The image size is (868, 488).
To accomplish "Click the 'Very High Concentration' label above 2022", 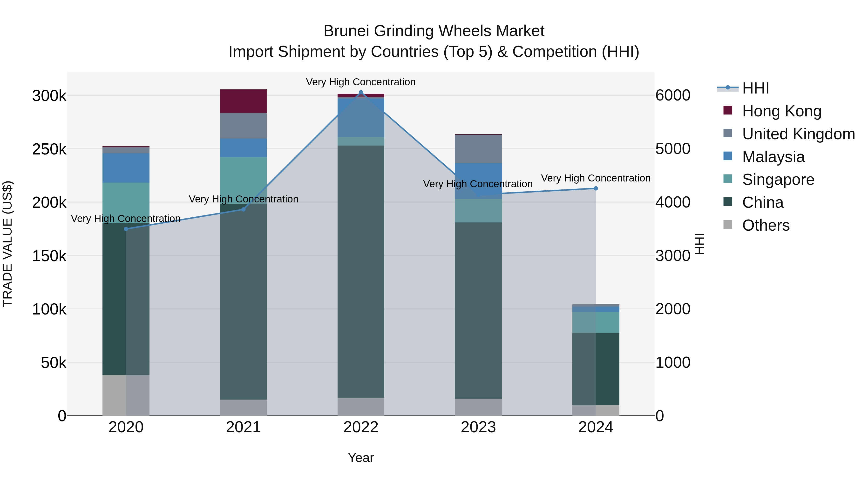I will (x=361, y=82).
